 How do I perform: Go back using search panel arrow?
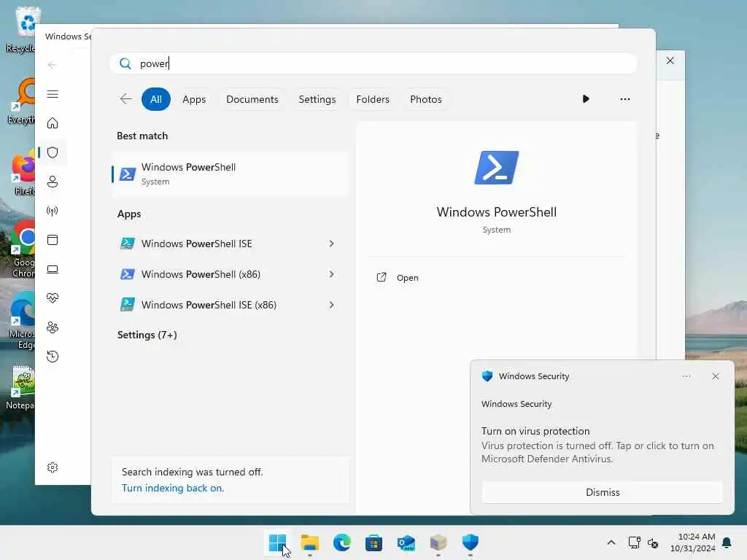click(125, 99)
